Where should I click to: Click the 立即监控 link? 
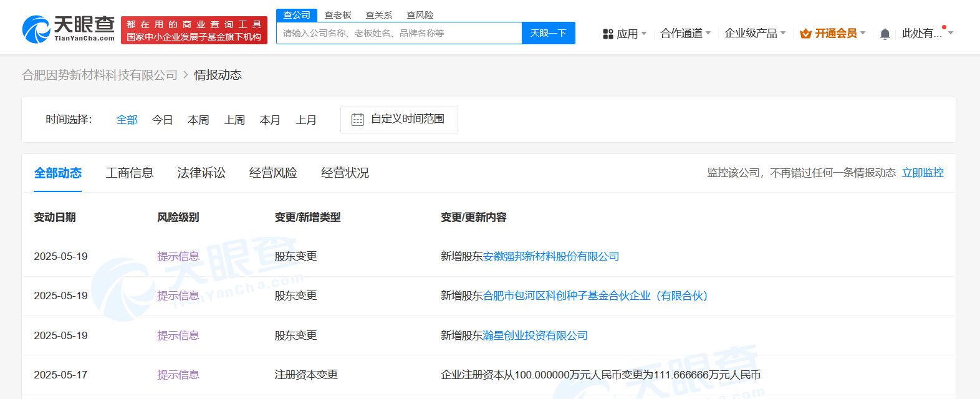pyautogui.click(x=923, y=173)
